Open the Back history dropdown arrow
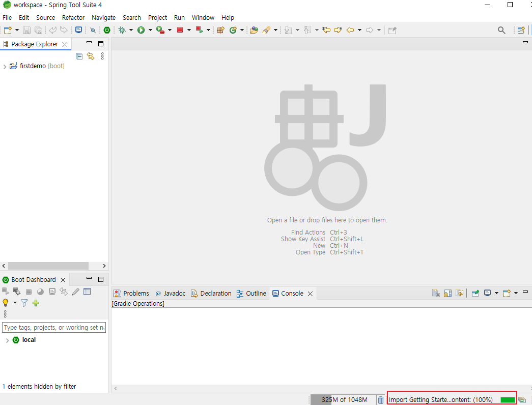 click(359, 30)
